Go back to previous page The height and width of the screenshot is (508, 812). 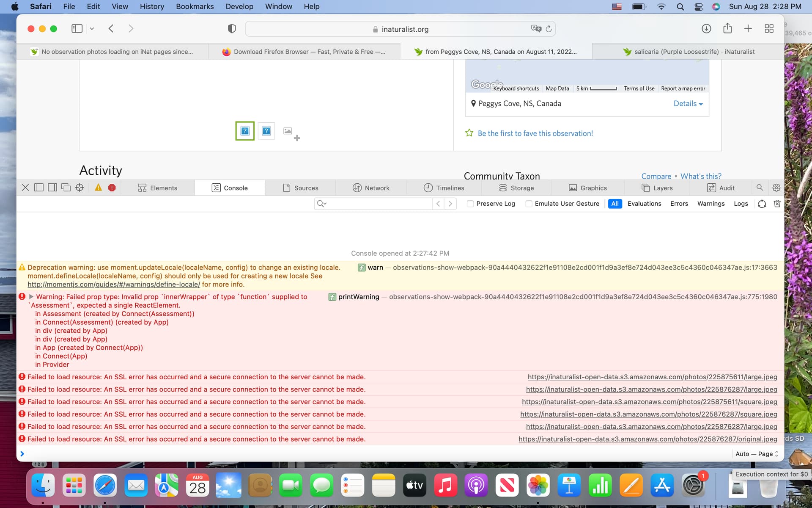[111, 29]
